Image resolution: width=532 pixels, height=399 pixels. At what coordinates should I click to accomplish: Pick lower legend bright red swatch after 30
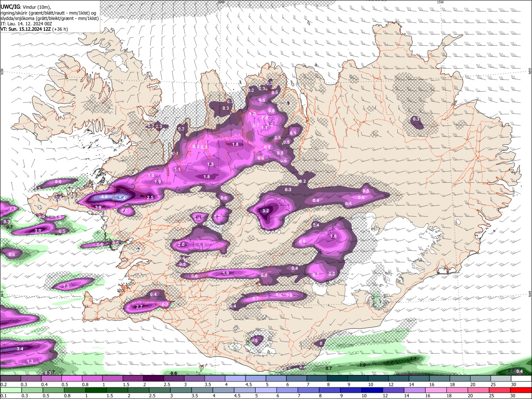[x=522, y=390]
